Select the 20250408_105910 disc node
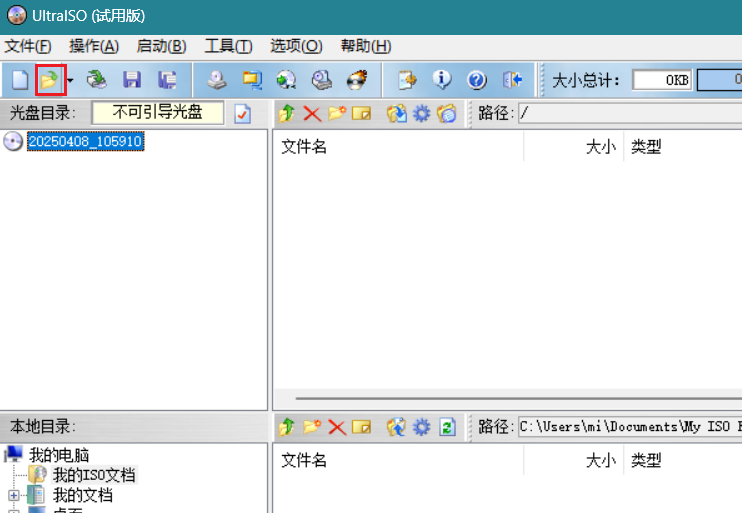This screenshot has width=742, height=513. click(86, 142)
